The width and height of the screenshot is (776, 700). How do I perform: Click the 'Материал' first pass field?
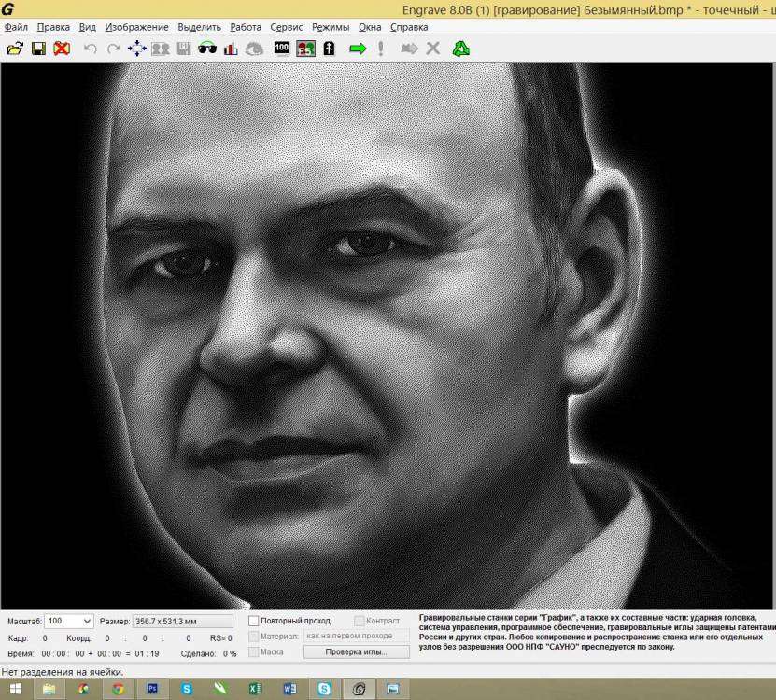point(357,636)
